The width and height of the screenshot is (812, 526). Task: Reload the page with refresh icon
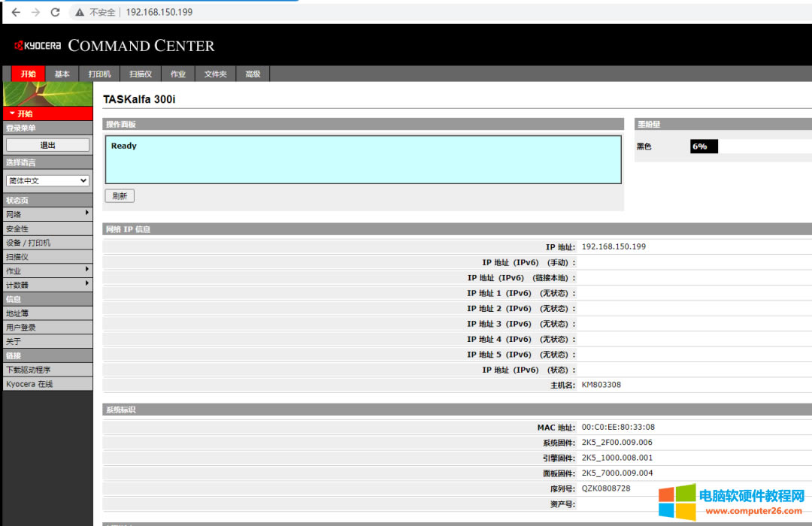[x=55, y=12]
